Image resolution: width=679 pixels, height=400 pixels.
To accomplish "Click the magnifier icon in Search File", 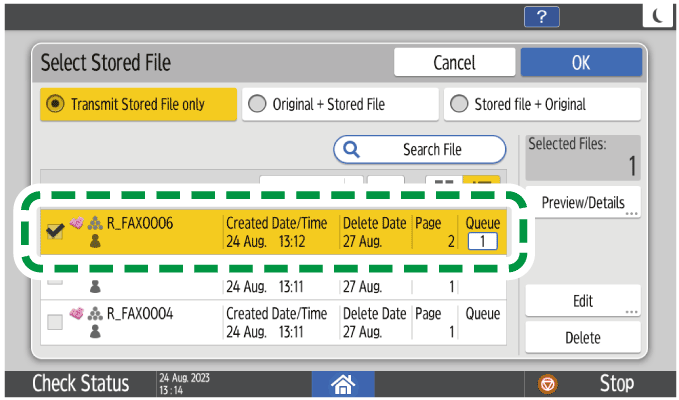I will [351, 150].
